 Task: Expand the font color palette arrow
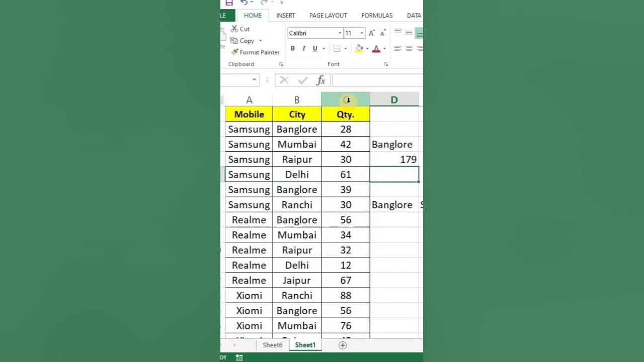384,49
